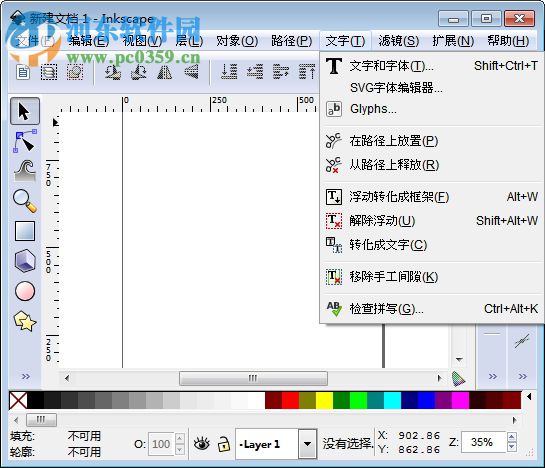Lower selection one step icon
The image size is (545, 468).
tap(255, 72)
